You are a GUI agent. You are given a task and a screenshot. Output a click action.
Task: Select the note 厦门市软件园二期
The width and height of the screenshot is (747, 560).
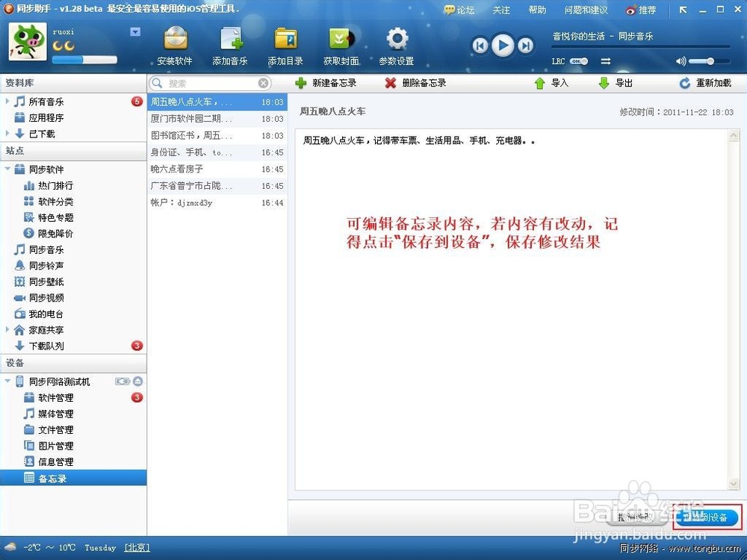click(217, 119)
